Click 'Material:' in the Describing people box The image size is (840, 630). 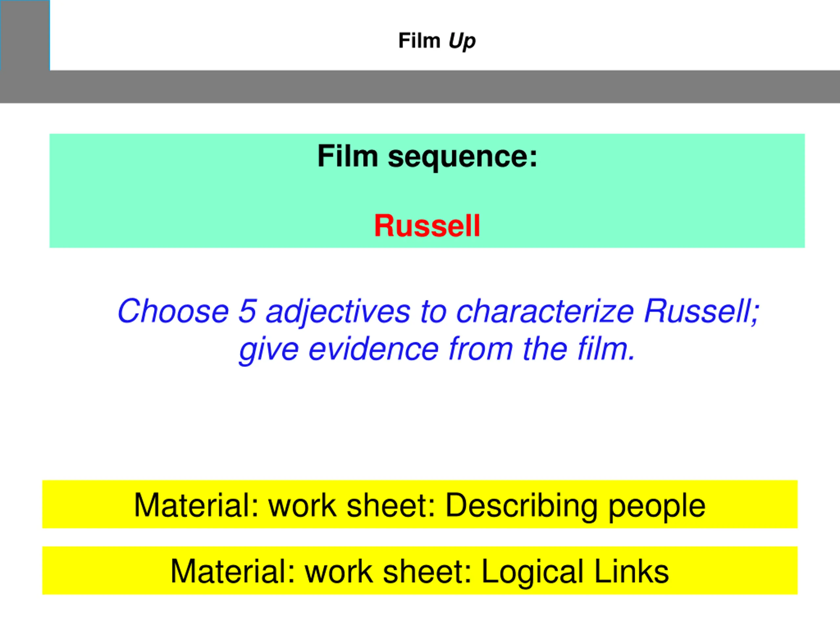pyautogui.click(x=197, y=505)
